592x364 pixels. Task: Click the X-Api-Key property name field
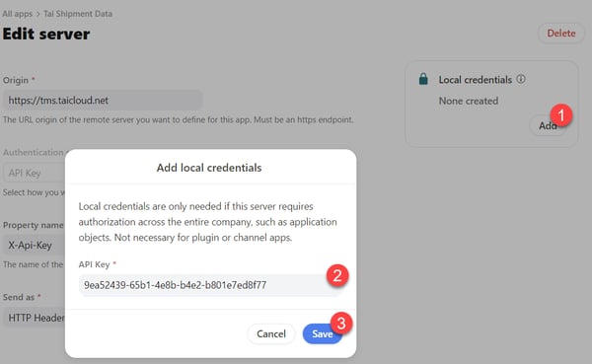(34, 246)
